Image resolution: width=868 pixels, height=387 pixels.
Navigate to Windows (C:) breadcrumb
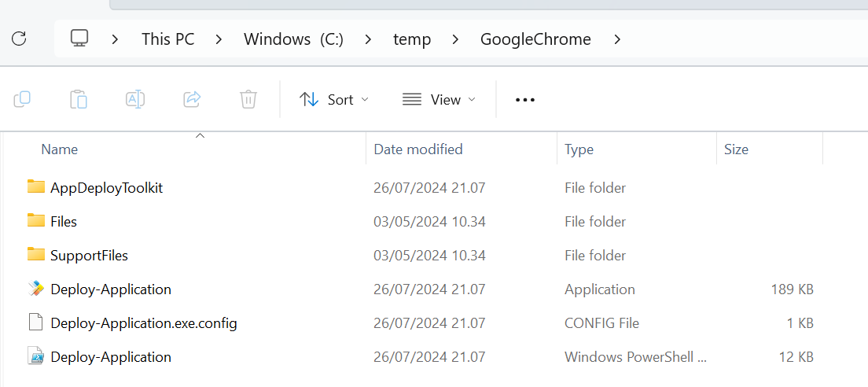pos(293,39)
